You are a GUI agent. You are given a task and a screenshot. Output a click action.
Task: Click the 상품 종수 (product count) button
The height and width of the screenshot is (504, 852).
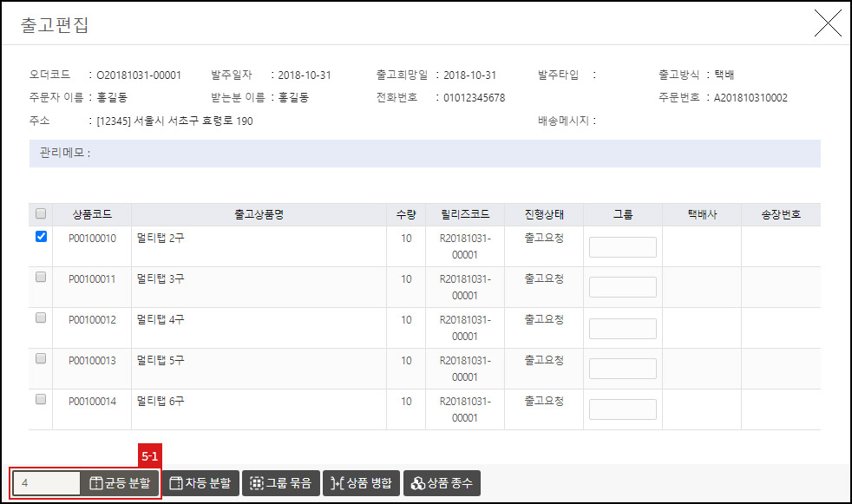[442, 484]
